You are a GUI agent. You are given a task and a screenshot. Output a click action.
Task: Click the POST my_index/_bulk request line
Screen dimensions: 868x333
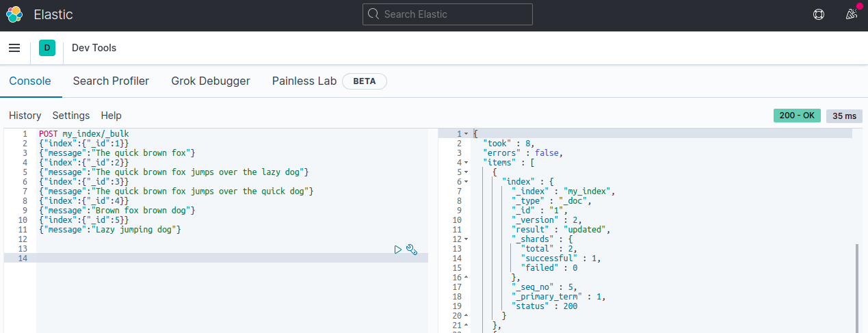84,134
